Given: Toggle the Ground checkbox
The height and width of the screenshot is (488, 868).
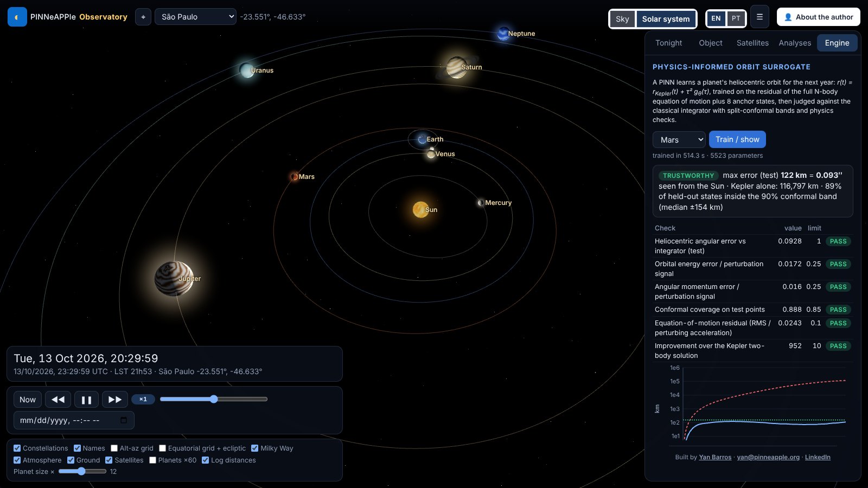Looking at the screenshot, I should [x=71, y=460].
